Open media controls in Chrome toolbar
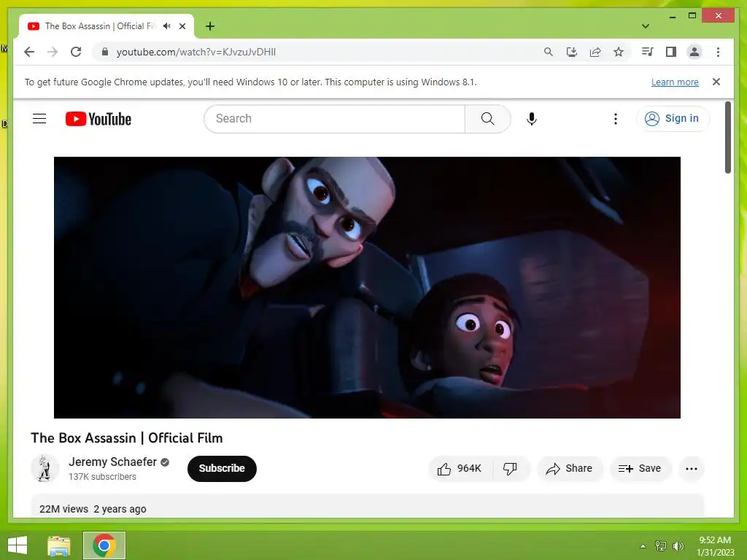 pyautogui.click(x=648, y=52)
